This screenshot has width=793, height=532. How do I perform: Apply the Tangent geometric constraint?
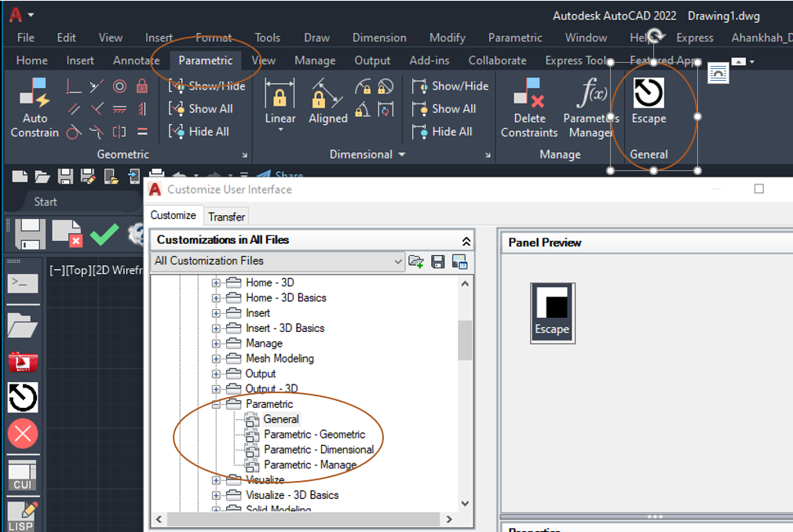[x=74, y=132]
